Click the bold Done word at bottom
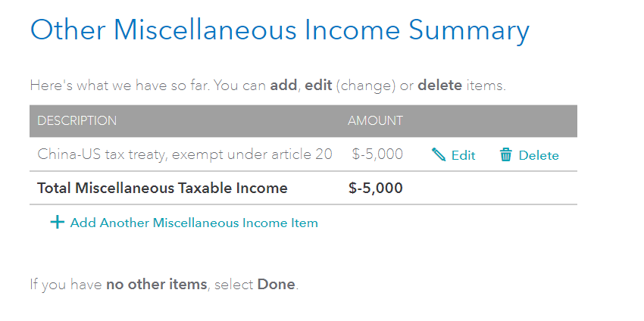The image size is (644, 321). pos(276,284)
